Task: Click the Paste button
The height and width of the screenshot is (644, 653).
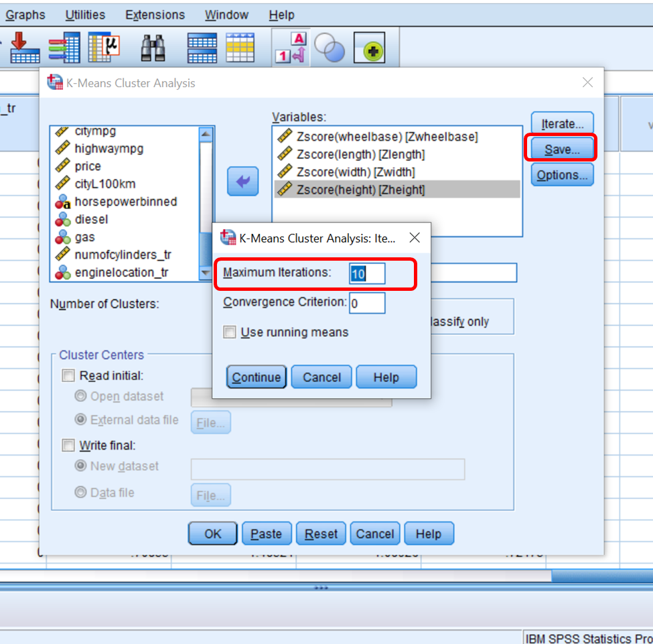Action: [x=266, y=533]
